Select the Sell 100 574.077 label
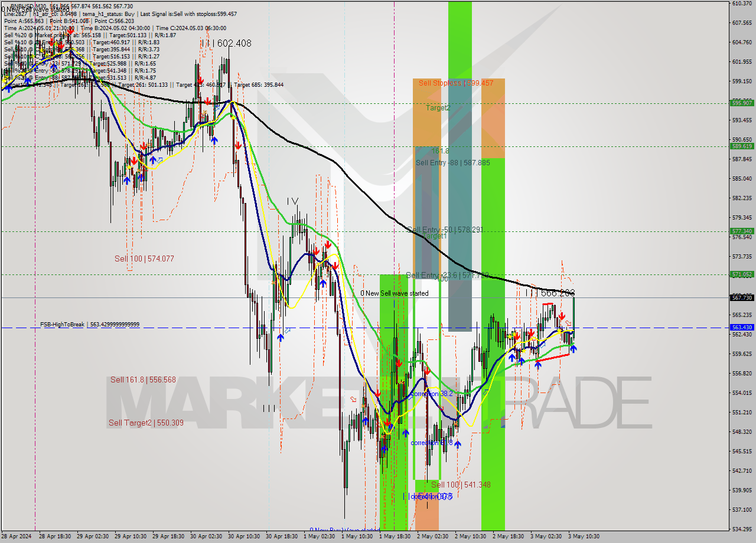Screen dimensions: 756x543 pyautogui.click(x=144, y=259)
